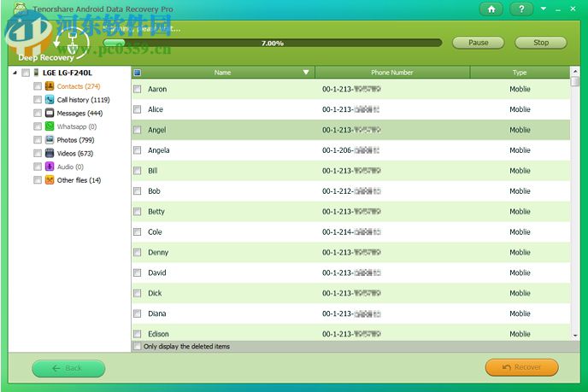Screen dimensions: 588x392
Task: Pause the scanning process
Action: (x=478, y=43)
